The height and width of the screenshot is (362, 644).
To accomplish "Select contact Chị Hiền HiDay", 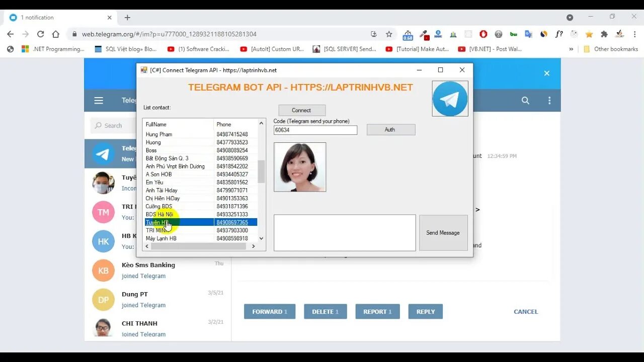I will coord(163,199).
